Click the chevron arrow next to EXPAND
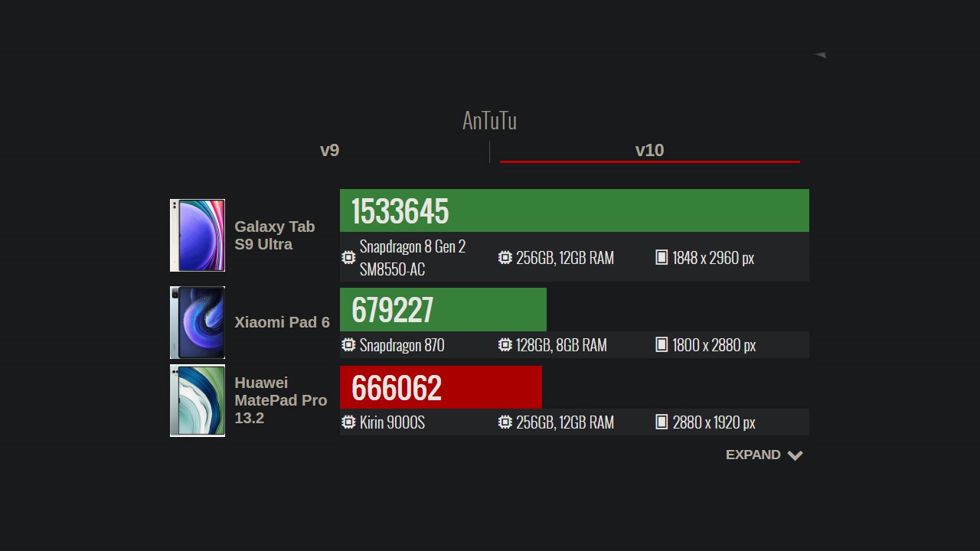This screenshot has height=551, width=980. click(795, 455)
